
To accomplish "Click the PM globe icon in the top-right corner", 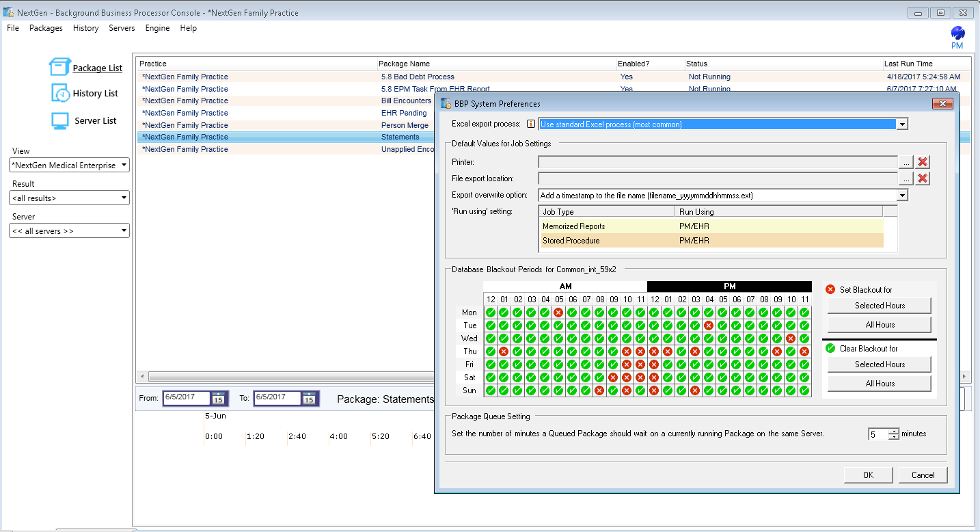I will point(957,33).
